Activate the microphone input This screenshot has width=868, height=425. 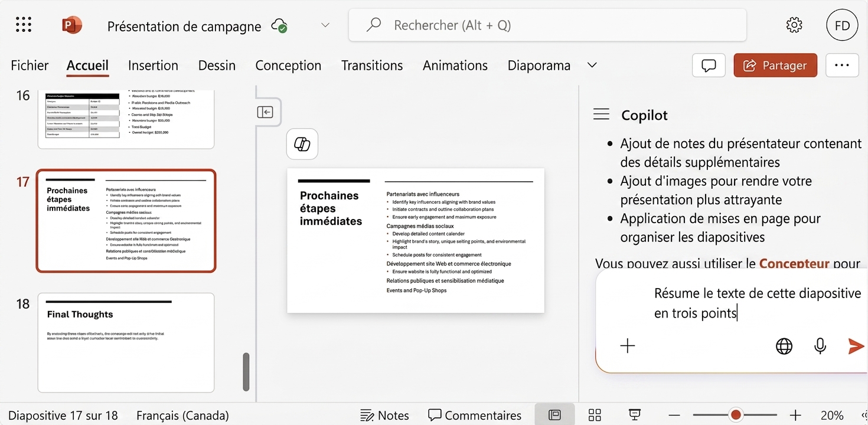(x=820, y=346)
